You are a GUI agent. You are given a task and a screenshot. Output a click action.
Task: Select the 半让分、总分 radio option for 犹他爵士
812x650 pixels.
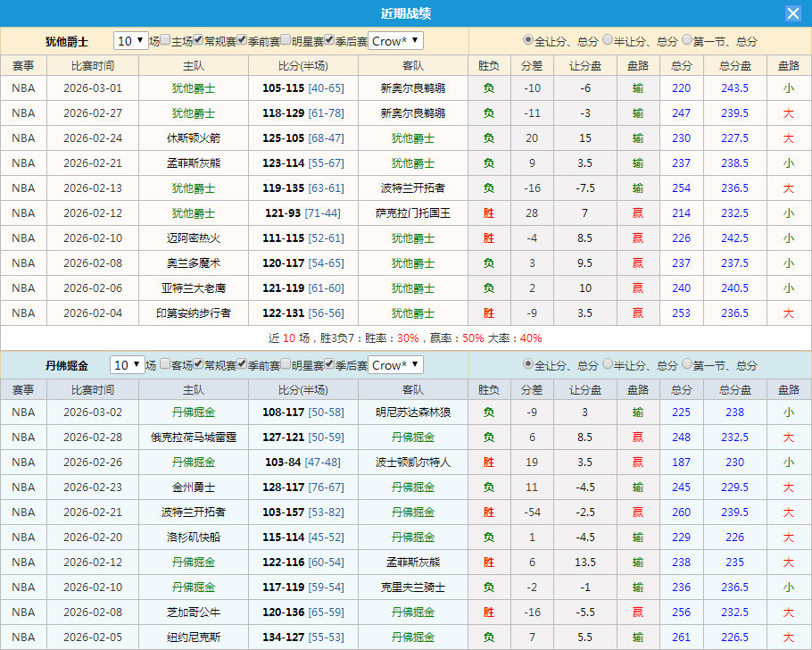[607, 41]
